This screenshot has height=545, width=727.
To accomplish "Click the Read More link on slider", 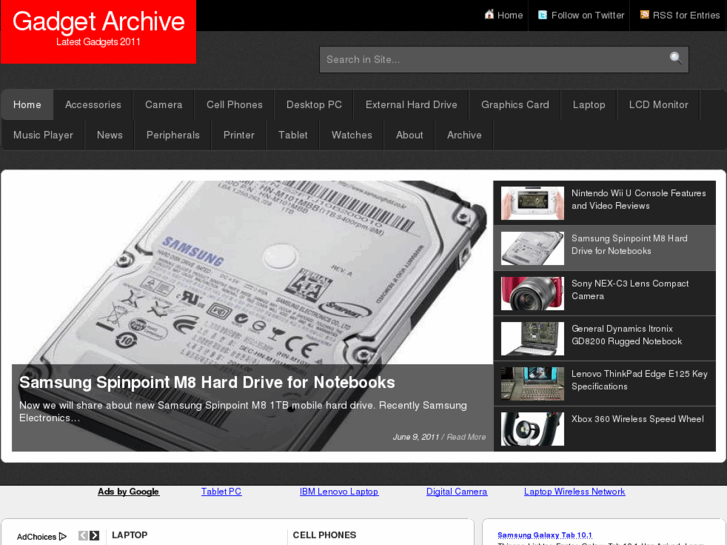I will pos(466,437).
